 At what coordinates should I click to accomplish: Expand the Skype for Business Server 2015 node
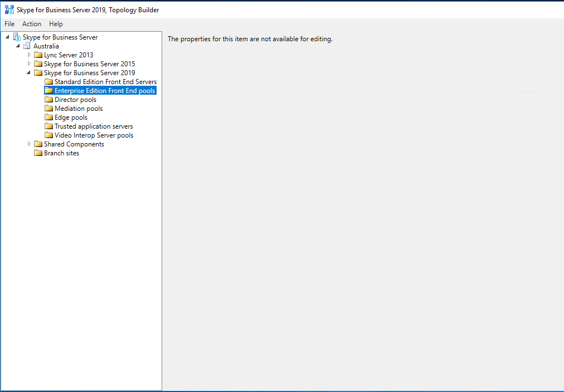[x=30, y=64]
